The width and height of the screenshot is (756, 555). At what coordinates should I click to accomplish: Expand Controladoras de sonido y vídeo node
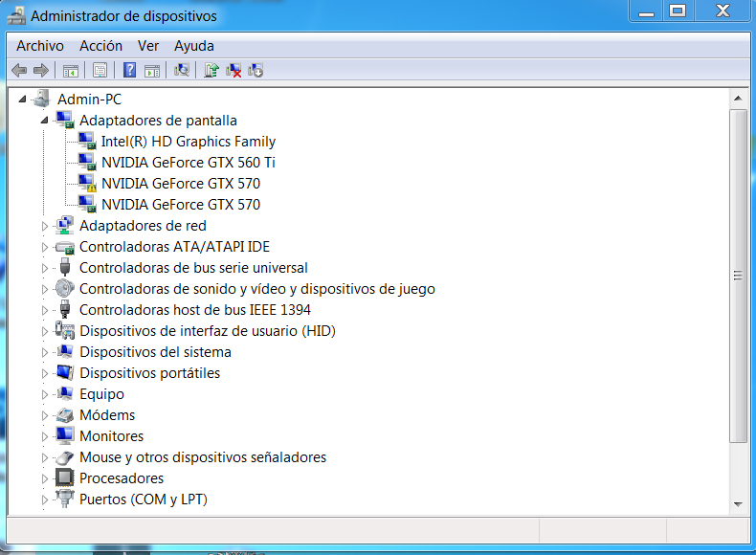point(45,289)
